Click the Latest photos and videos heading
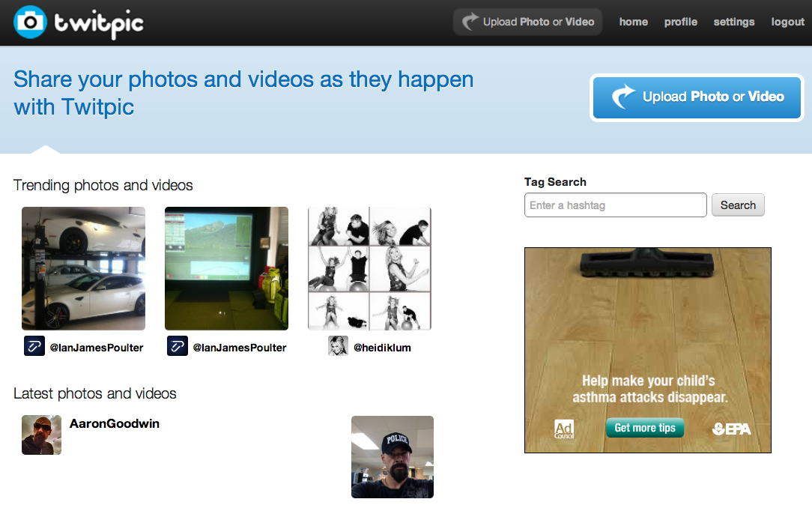This screenshot has width=812, height=505. pyautogui.click(x=95, y=393)
